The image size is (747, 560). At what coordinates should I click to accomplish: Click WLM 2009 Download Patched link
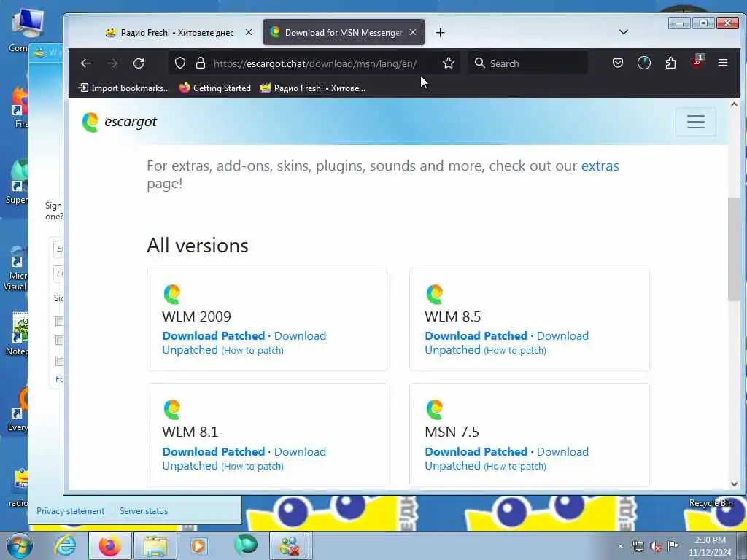[214, 335]
